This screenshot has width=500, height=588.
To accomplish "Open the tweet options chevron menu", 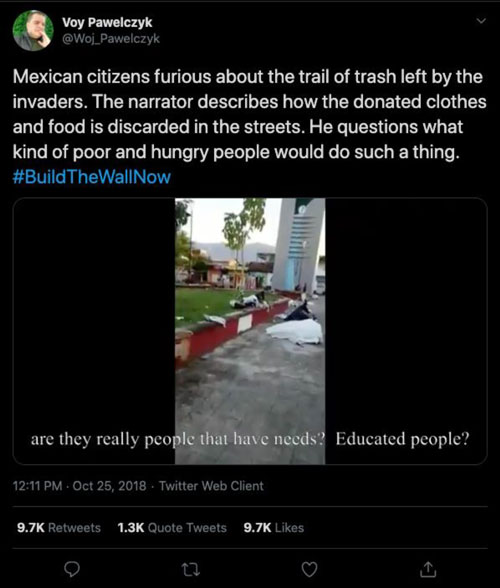I will (x=481, y=21).
